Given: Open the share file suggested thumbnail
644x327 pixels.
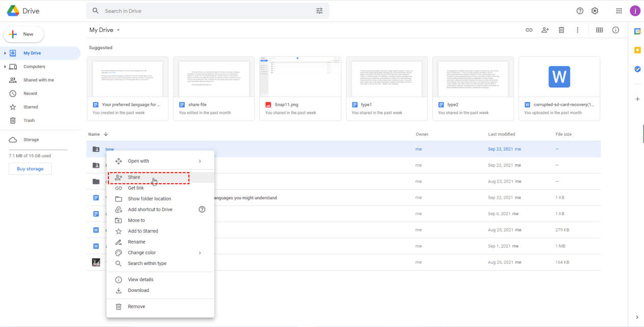Looking at the screenshot, I should (x=214, y=77).
